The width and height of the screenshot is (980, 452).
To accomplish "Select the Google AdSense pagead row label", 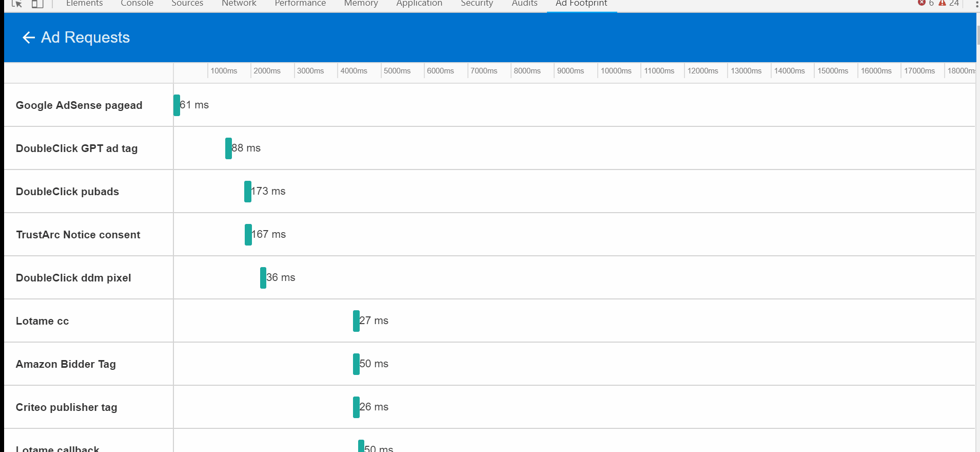I will pos(79,105).
